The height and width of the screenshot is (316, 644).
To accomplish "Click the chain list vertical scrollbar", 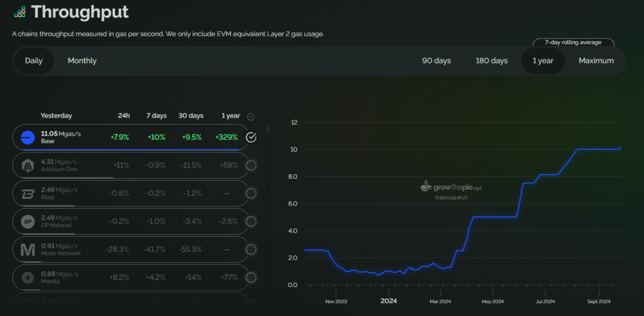I will pyautogui.click(x=268, y=130).
